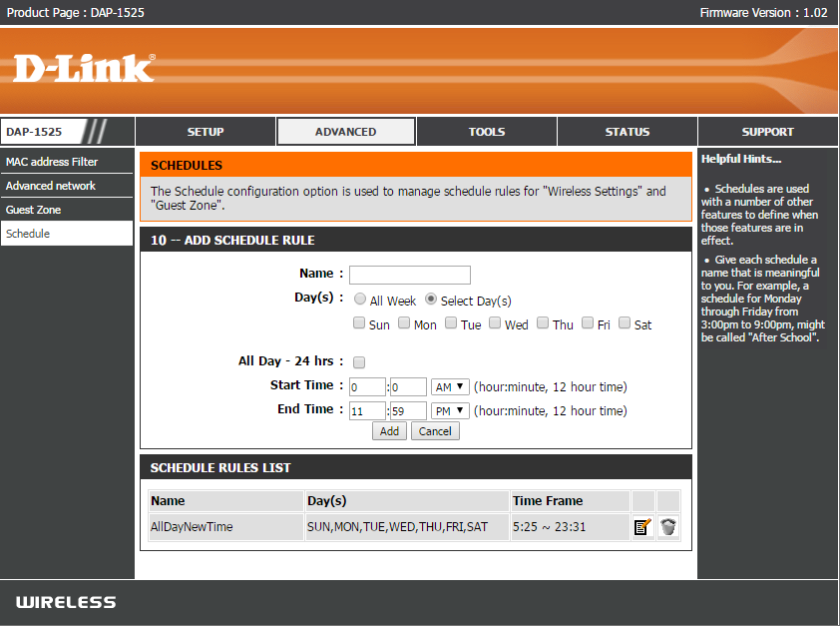Screen dimensions: 840x626
Task: Check the Wed checkbox
Action: [x=495, y=322]
